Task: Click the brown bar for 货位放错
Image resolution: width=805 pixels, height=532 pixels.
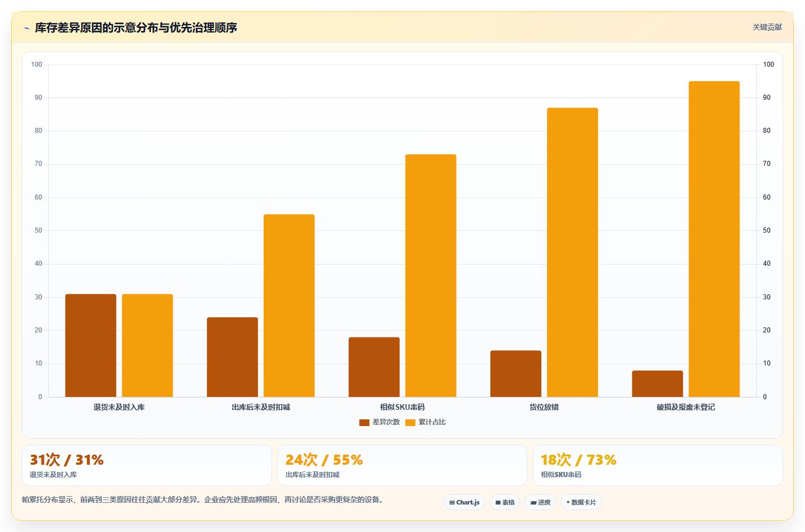Action: [x=516, y=374]
